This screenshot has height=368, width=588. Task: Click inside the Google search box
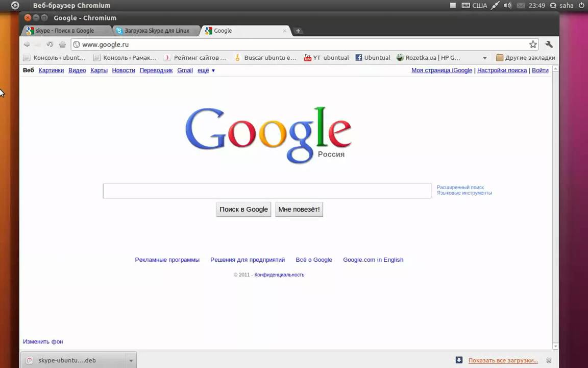tap(267, 191)
